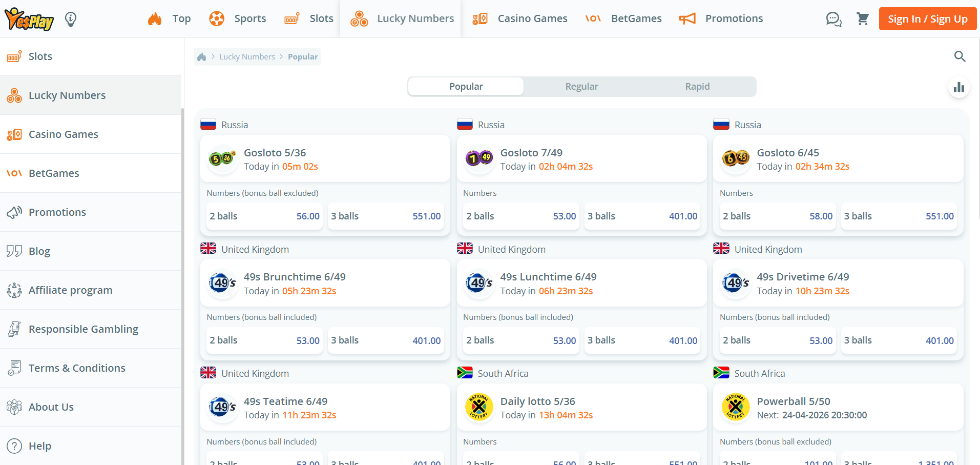Open Casino Games in top navigation
This screenshot has width=980, height=465.
520,19
